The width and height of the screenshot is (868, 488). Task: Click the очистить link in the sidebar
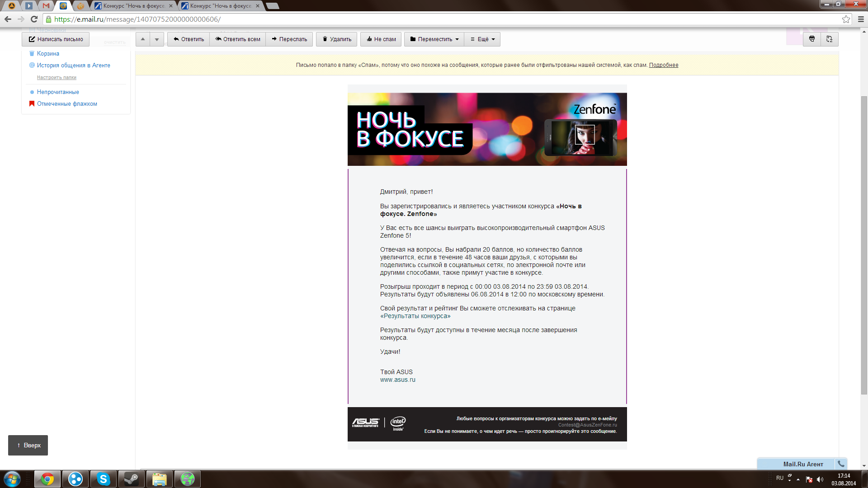[x=115, y=42]
